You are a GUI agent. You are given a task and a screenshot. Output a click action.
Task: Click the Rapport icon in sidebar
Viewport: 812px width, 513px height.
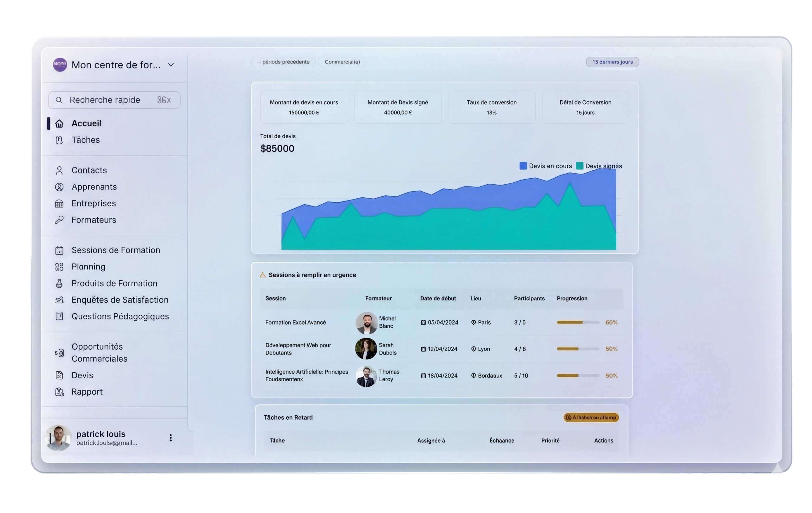tap(59, 391)
